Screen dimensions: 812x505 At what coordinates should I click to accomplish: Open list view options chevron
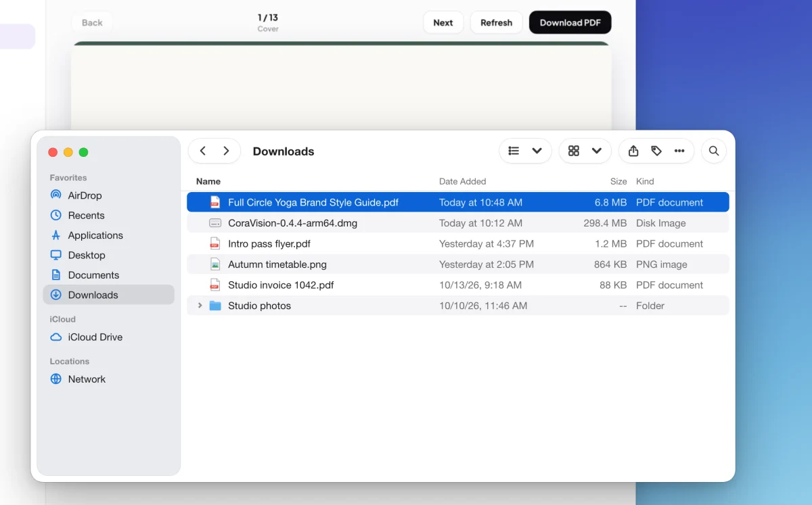(537, 151)
